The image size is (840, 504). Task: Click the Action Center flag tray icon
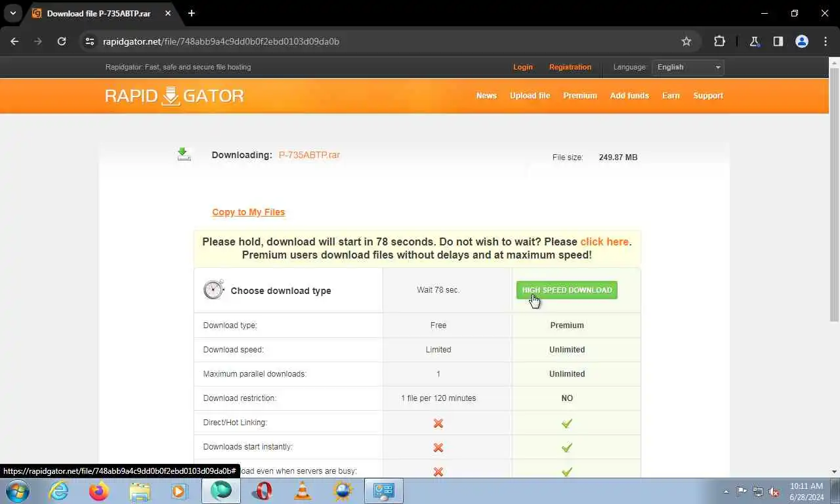742,492
